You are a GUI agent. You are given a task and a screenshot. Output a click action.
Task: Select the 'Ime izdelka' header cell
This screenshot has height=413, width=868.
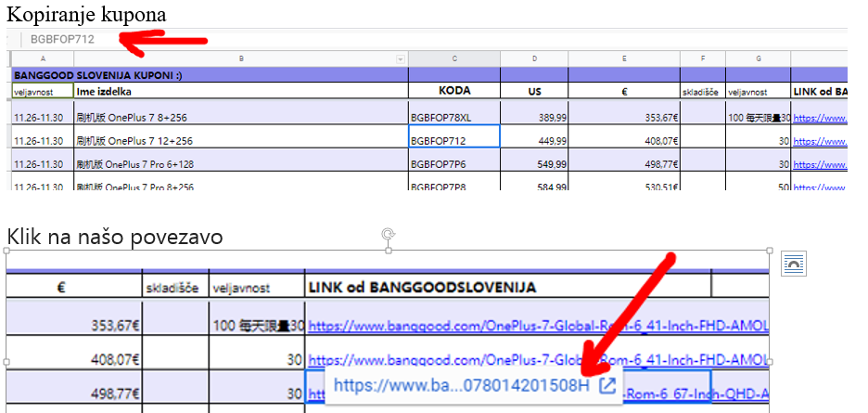point(241,92)
